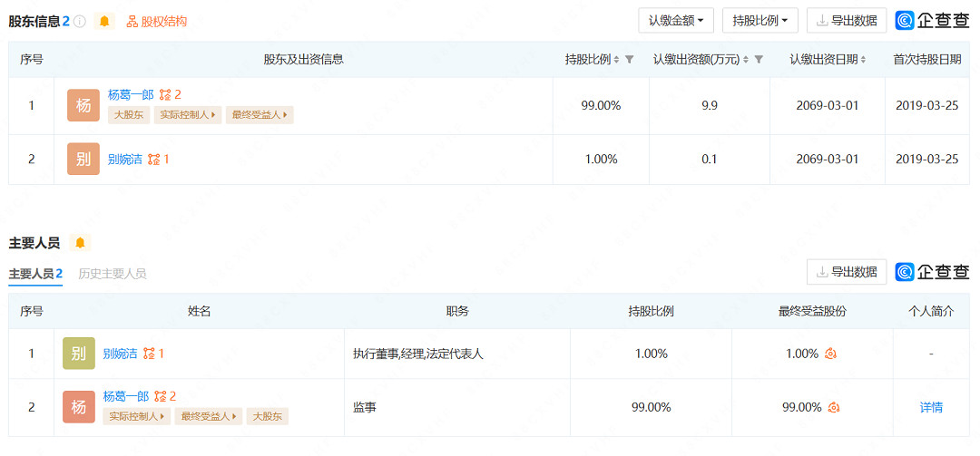Image resolution: width=980 pixels, height=456 pixels.
Task: Click the 大股东 tag in shareholder row
Action: click(x=129, y=115)
